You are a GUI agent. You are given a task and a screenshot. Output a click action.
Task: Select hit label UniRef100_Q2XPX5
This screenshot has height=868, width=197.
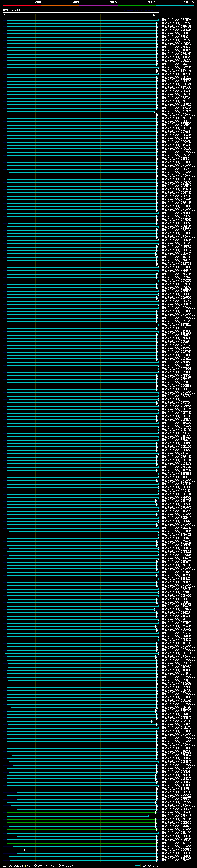(176, 406)
